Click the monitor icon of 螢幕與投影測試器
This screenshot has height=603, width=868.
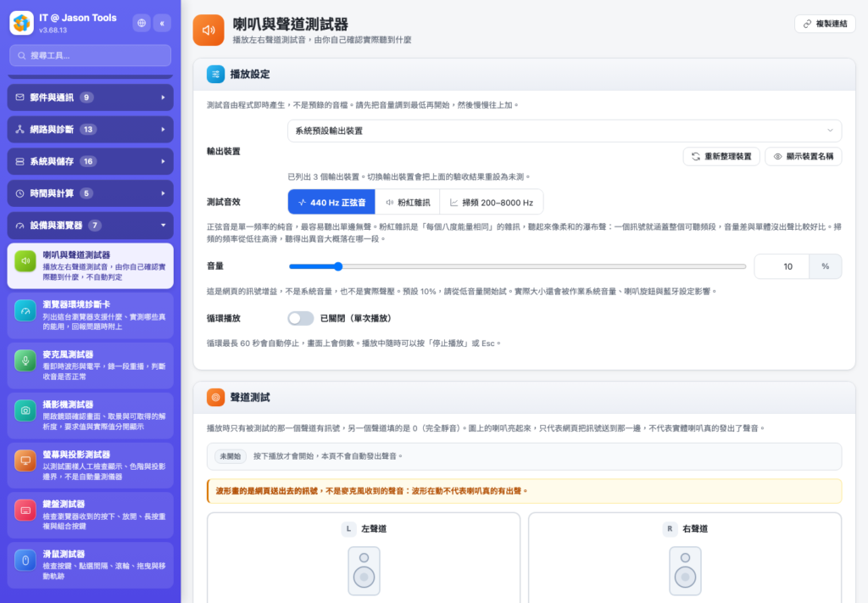click(x=25, y=461)
